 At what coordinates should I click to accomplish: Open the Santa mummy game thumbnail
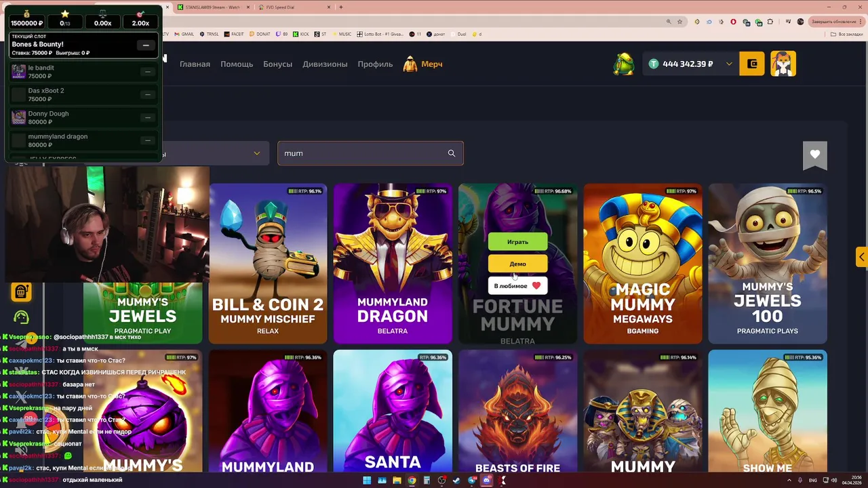393,411
